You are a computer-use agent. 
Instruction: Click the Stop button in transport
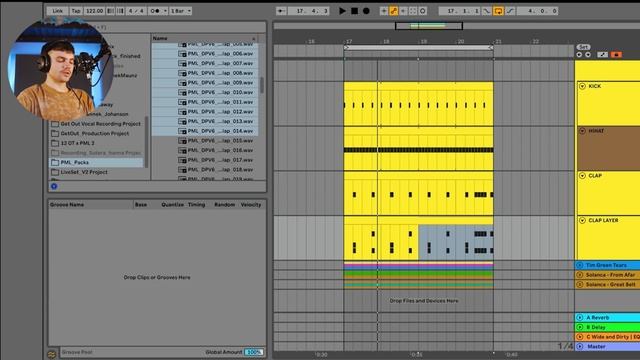[x=354, y=11]
